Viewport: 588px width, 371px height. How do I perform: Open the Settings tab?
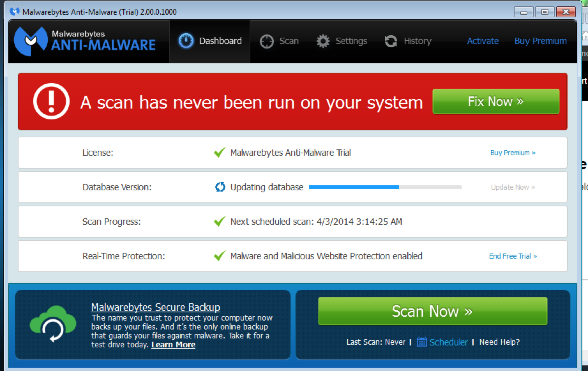click(342, 41)
